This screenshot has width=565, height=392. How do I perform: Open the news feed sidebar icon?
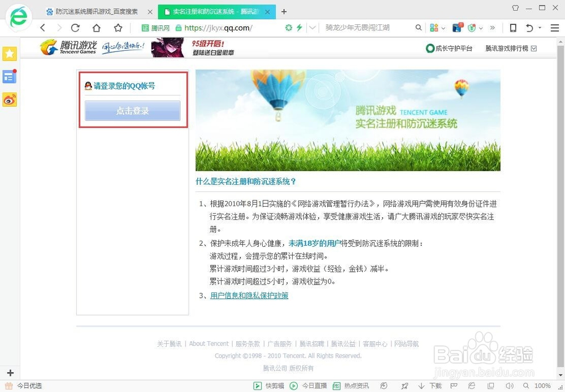point(10,76)
